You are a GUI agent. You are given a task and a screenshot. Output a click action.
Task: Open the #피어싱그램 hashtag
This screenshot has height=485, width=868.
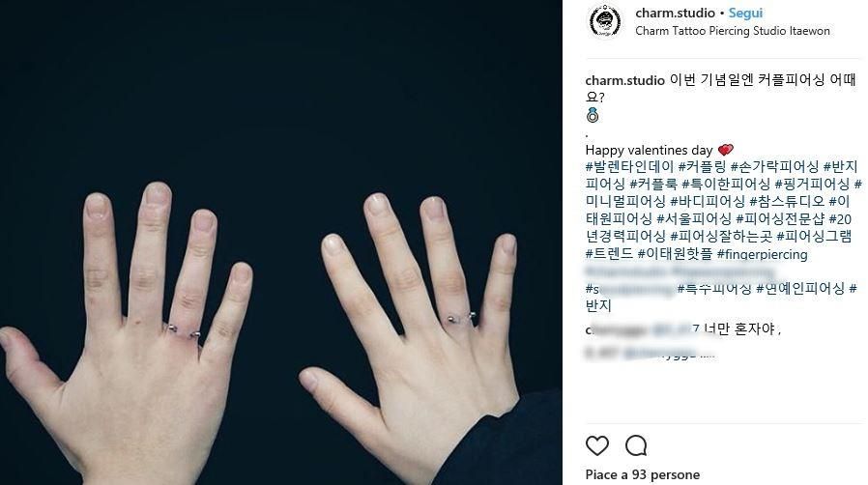pyautogui.click(x=814, y=237)
